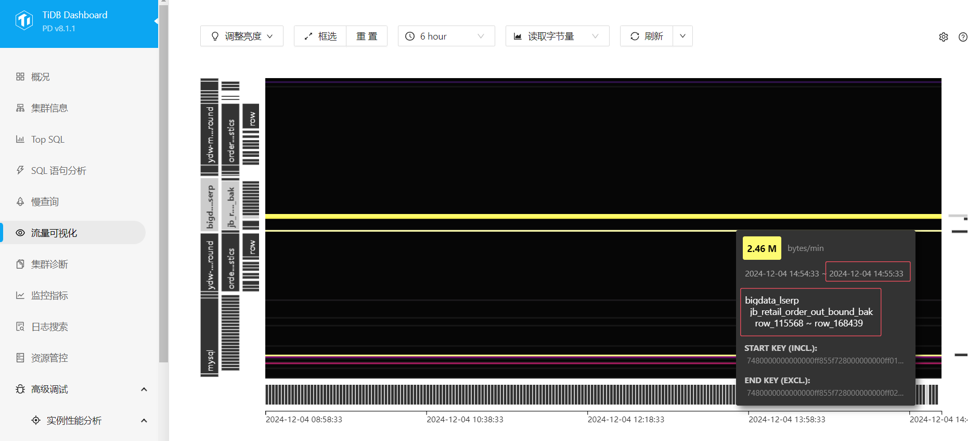980x441 pixels.
Task: Collapse the 实例性能分析 submenu
Action: [144, 420]
